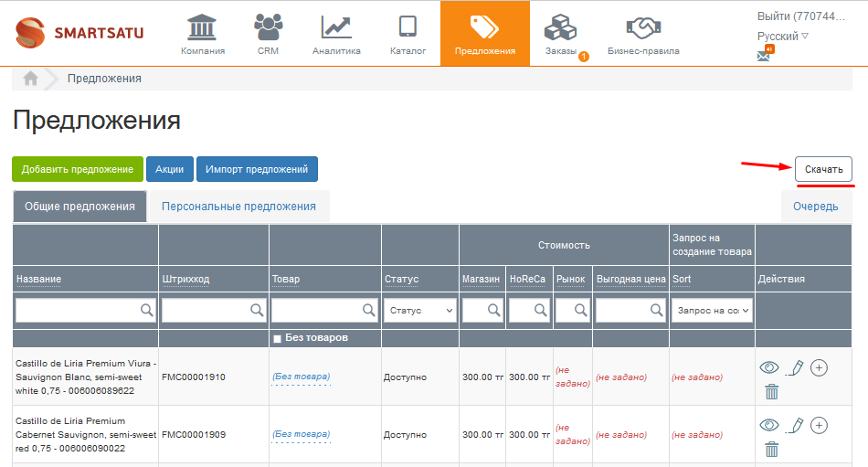View FMC00001909 offer with eye icon

pos(769,425)
